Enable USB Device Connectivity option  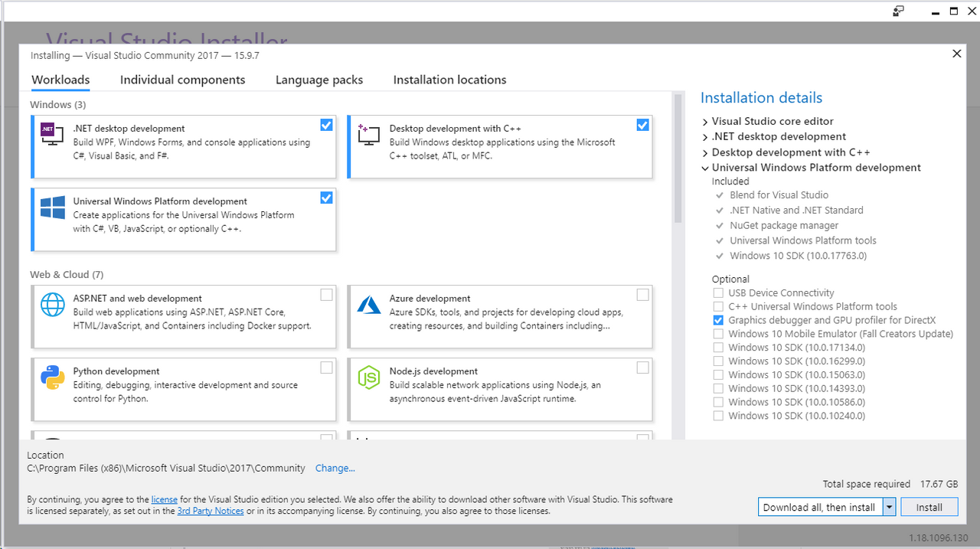[x=718, y=292]
